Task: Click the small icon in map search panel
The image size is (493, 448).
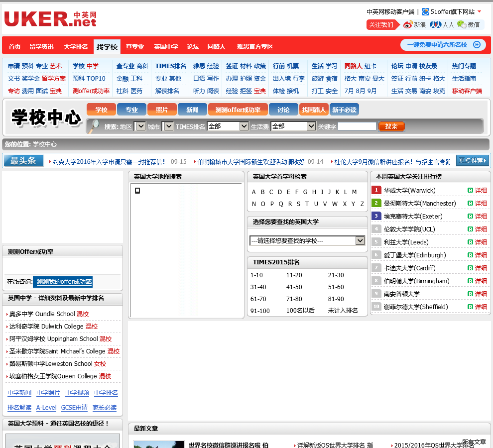Action: tap(137, 191)
